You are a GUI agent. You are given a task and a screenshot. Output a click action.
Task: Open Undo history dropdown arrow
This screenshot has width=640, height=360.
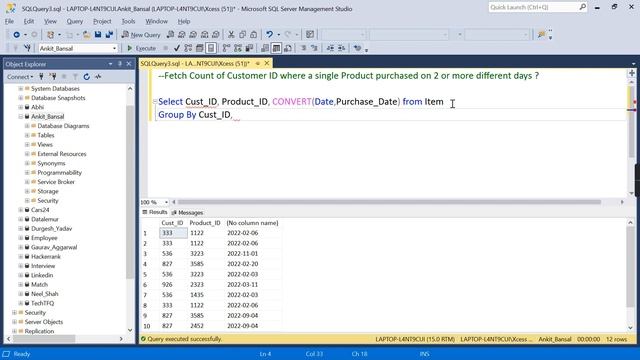(278, 35)
